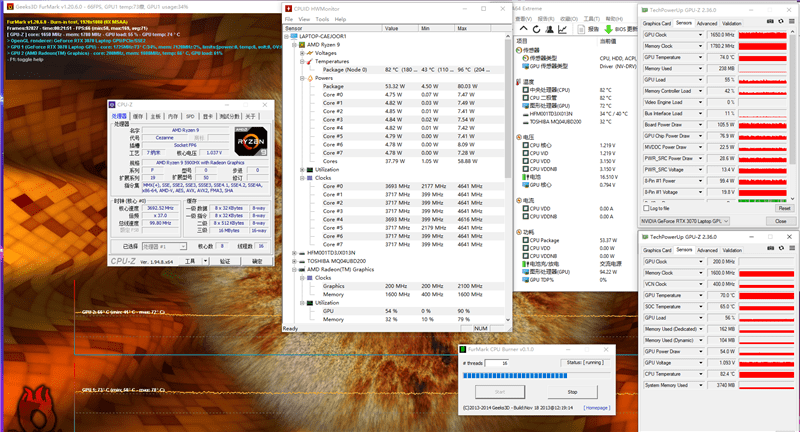Click the # threads input field
The image size is (800, 432).
(x=496, y=363)
